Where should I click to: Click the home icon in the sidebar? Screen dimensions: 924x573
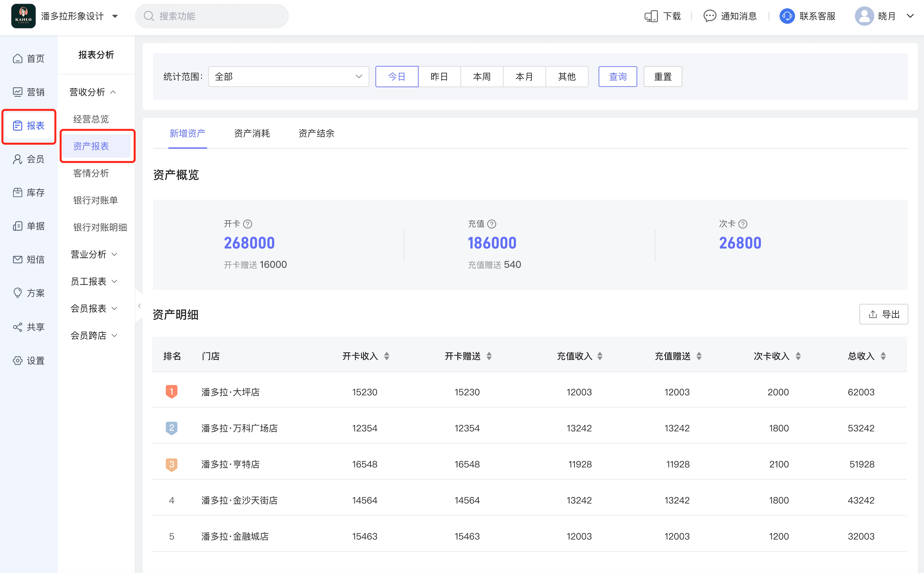pos(17,58)
